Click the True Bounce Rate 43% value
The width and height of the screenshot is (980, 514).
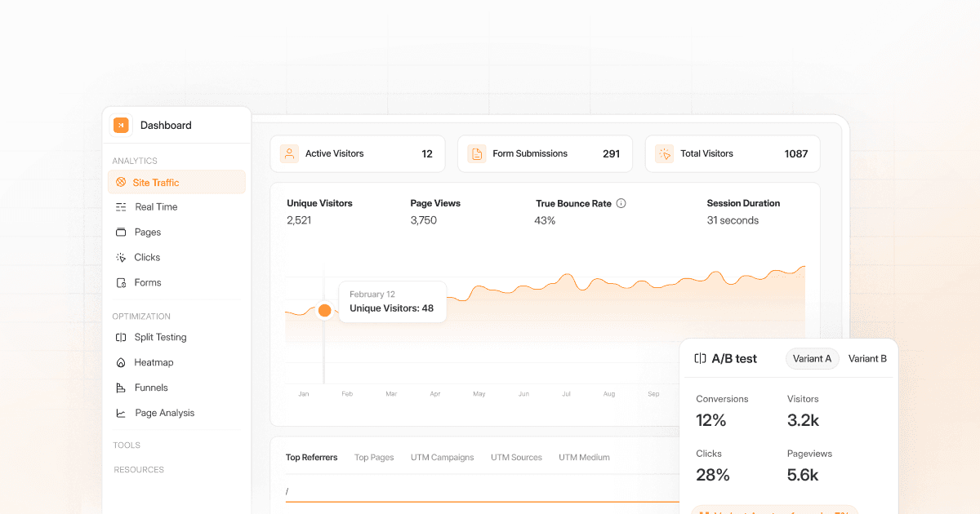(545, 220)
